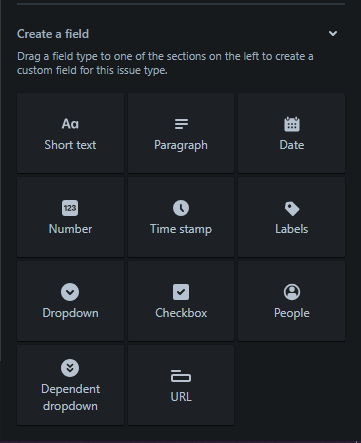Select the Labels tag icon
Screen dimensions: 361x443
[x=292, y=208]
